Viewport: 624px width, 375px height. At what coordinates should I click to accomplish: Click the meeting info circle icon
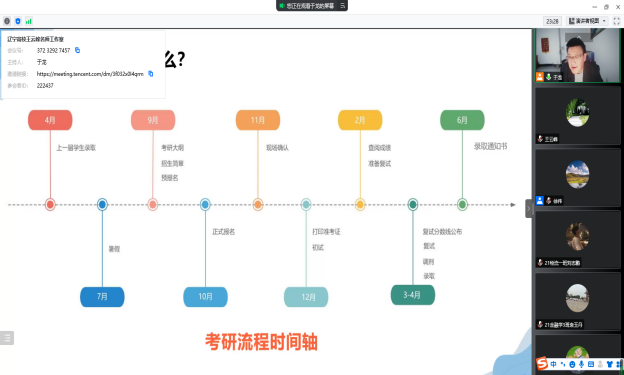[7, 21]
